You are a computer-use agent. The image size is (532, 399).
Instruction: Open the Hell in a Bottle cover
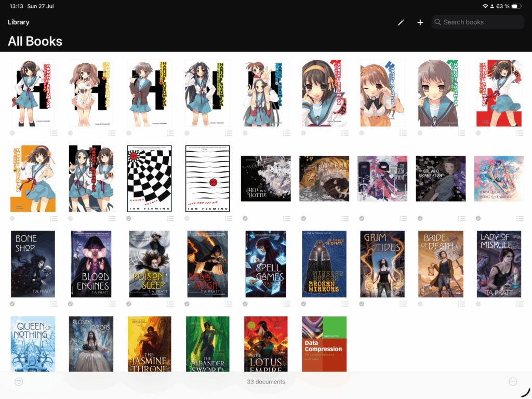click(x=265, y=179)
